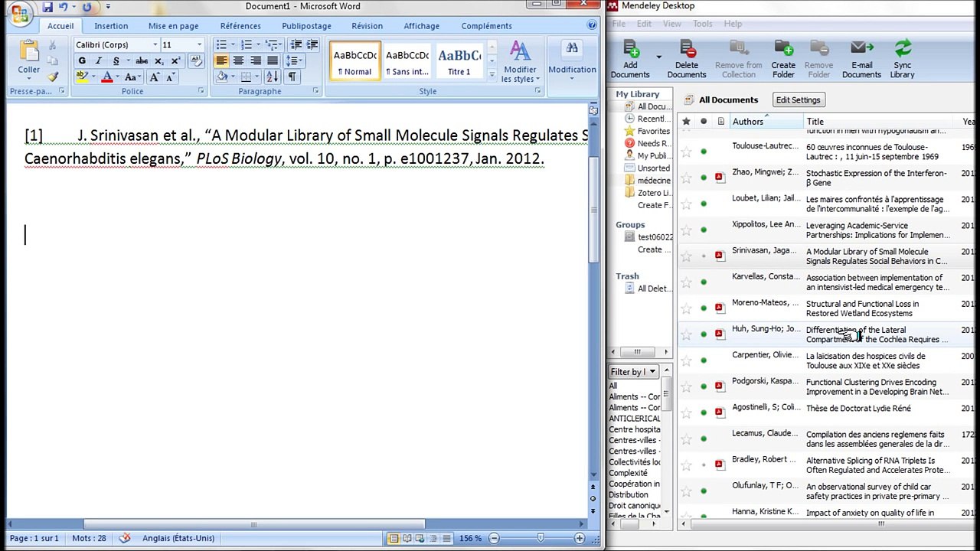Click the Edit Settings button
This screenshot has width=980, height=551.
pyautogui.click(x=798, y=99)
